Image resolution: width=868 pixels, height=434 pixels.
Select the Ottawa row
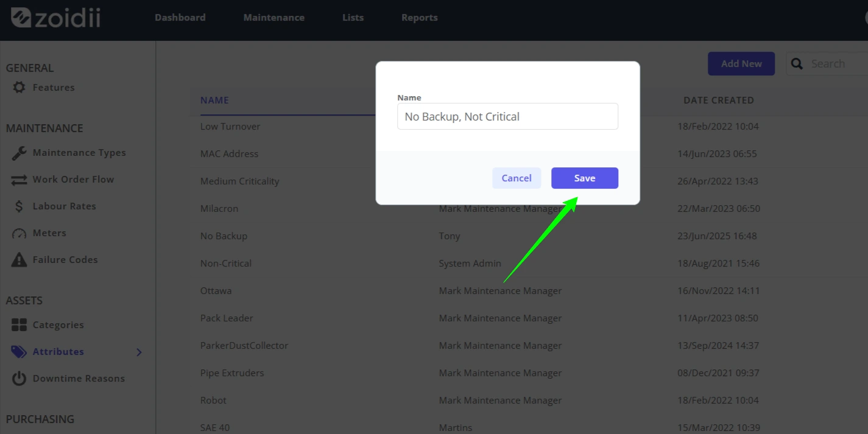click(529, 291)
